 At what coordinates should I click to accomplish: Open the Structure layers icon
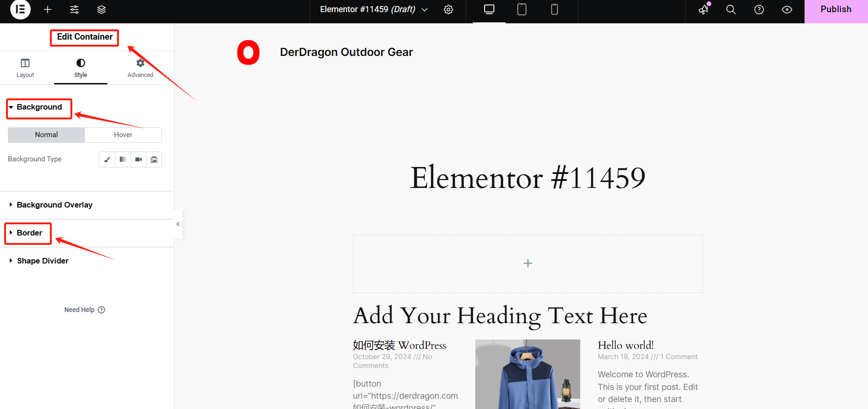pos(101,9)
